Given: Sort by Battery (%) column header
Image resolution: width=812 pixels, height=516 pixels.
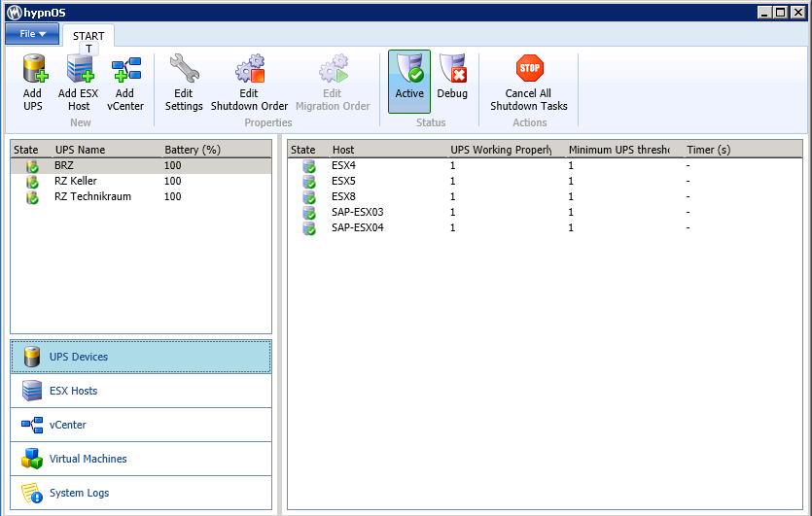Looking at the screenshot, I should (216, 150).
